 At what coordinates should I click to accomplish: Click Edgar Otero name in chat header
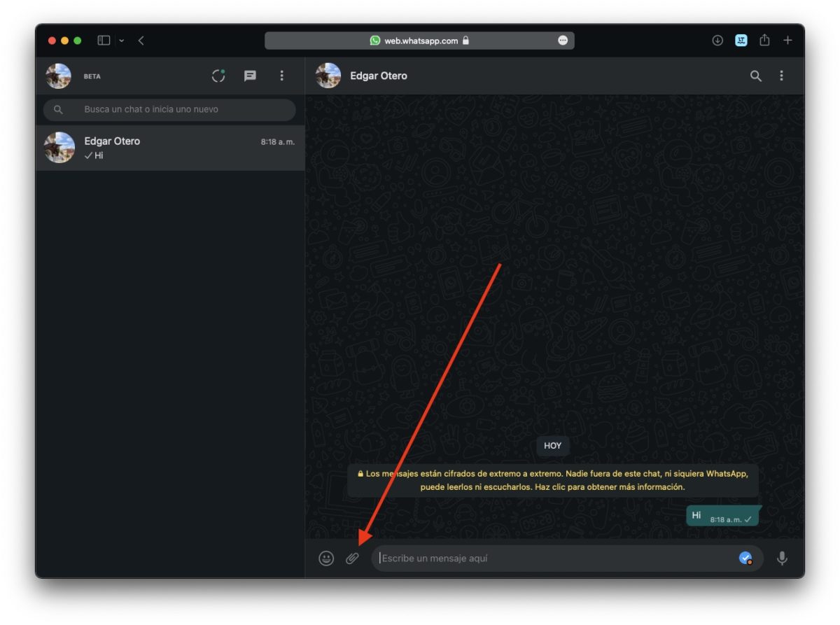coord(379,76)
